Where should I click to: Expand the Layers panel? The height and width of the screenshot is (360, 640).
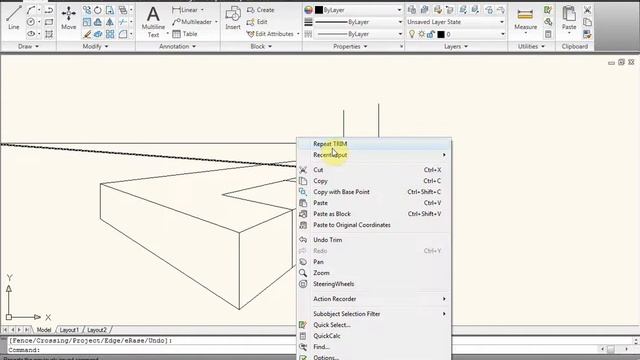point(456,47)
